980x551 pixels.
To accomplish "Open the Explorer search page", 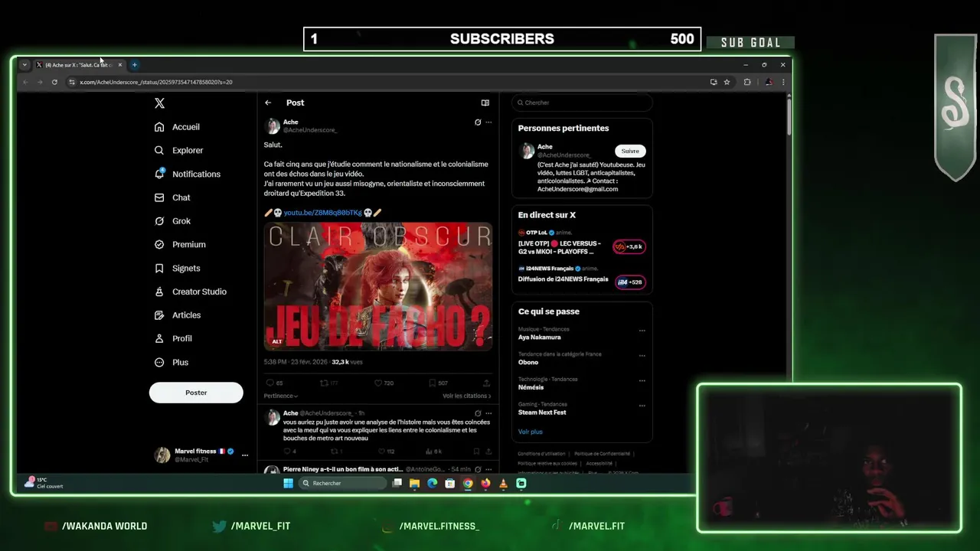I will (x=178, y=151).
